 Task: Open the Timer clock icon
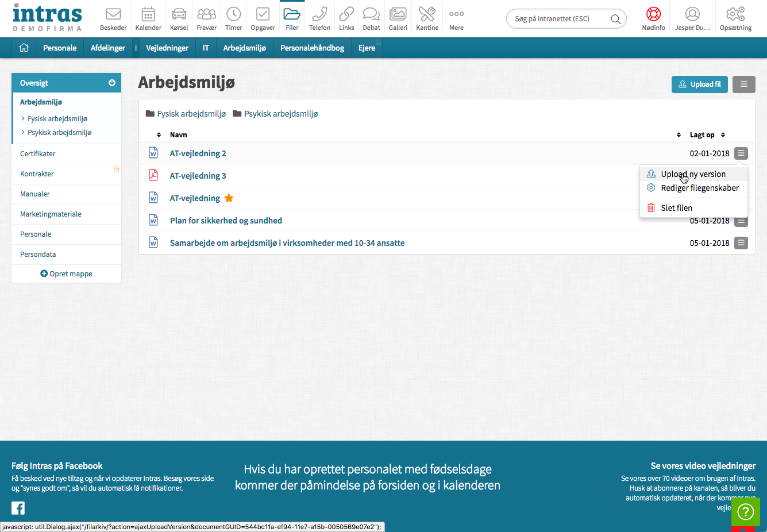(233, 14)
